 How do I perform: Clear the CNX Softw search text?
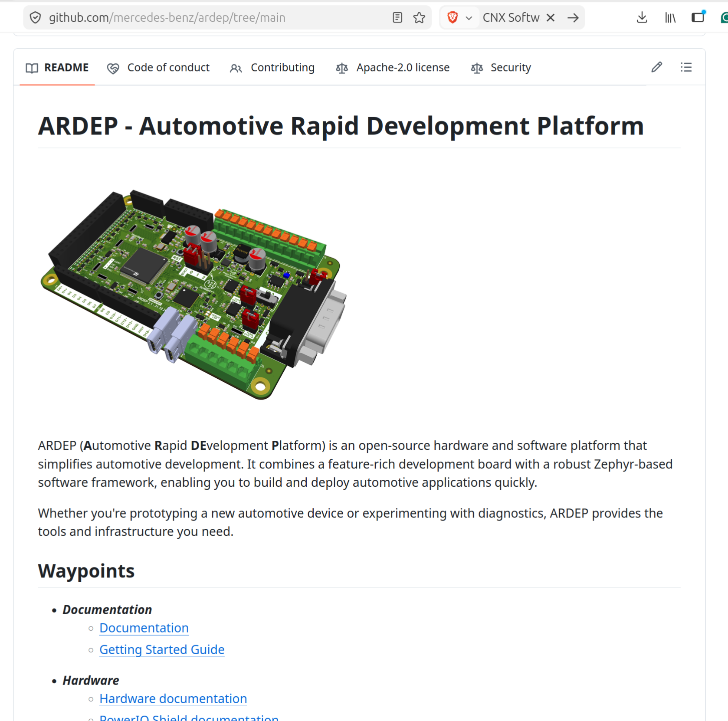pyautogui.click(x=551, y=18)
